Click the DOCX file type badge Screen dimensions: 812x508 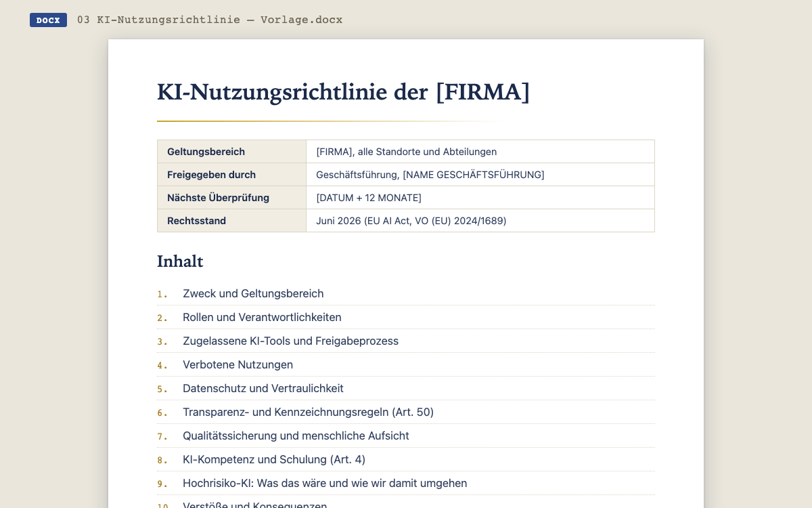[48, 20]
